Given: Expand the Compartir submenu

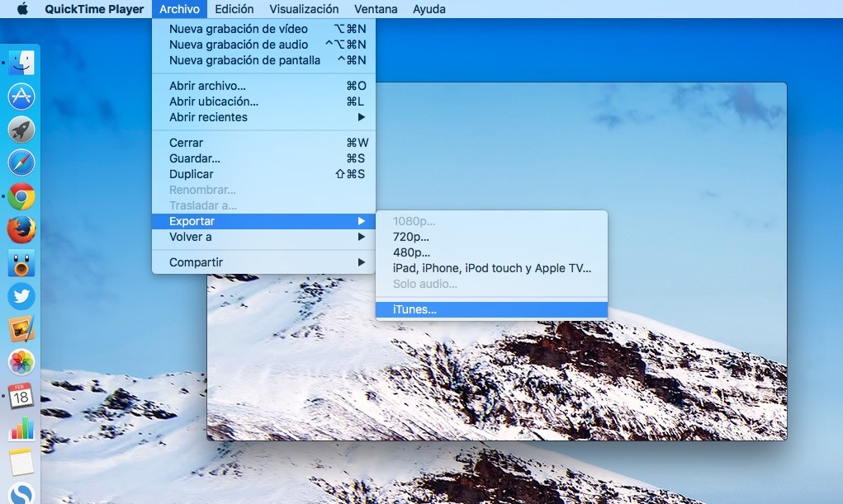Looking at the screenshot, I should 263,263.
